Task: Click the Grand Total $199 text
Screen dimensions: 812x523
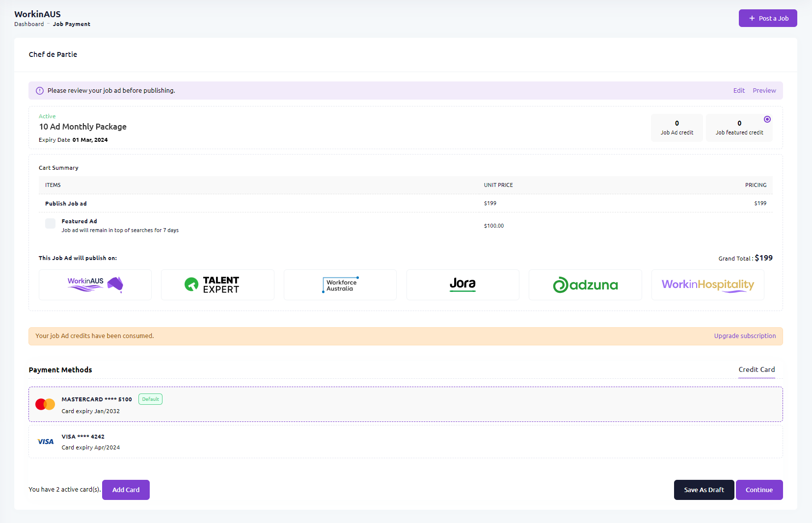Action: click(745, 258)
